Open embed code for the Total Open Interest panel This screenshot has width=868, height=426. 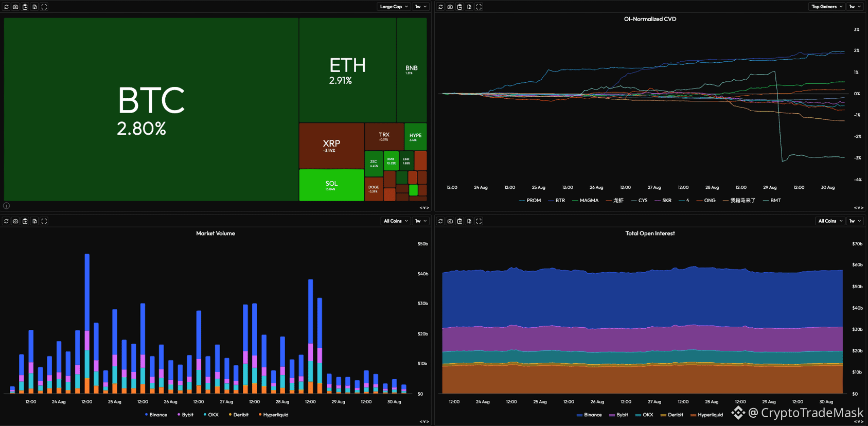(x=858, y=422)
